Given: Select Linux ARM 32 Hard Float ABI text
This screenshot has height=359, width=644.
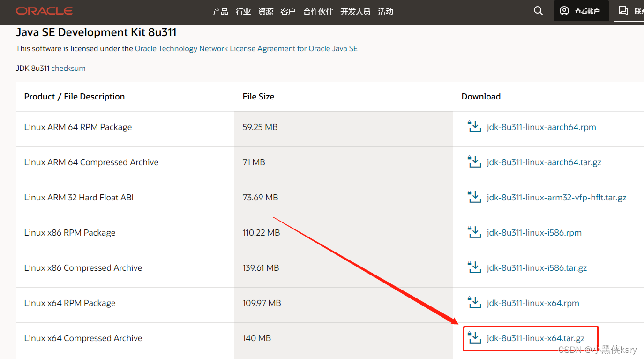Looking at the screenshot, I should (79, 198).
